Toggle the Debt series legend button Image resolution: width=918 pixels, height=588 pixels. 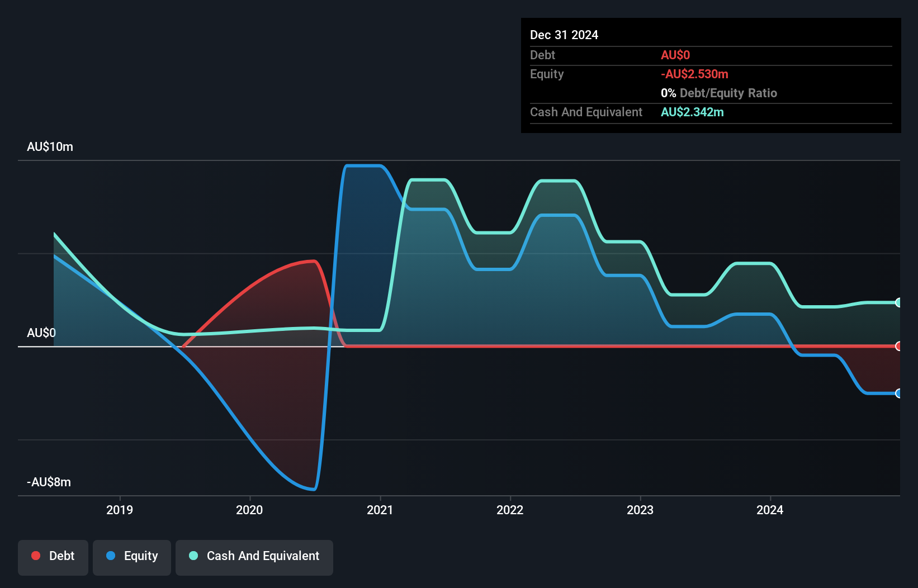click(x=53, y=557)
